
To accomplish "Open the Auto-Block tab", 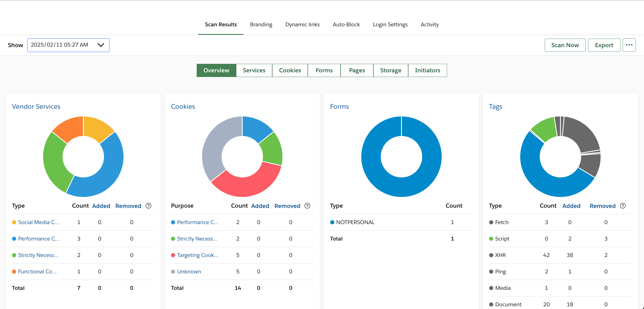I will 346,24.
